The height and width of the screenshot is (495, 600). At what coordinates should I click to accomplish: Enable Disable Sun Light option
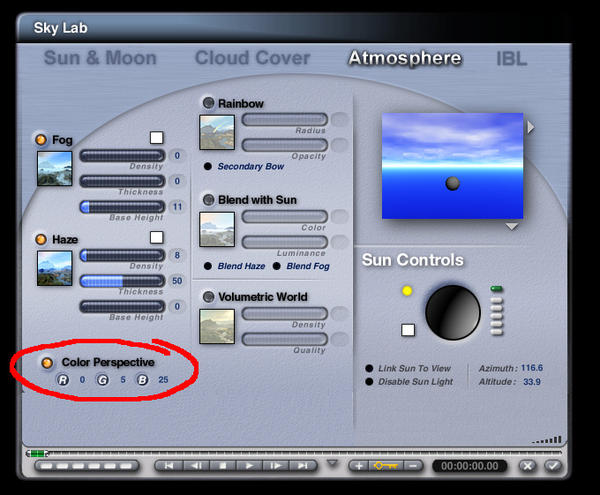(369, 382)
